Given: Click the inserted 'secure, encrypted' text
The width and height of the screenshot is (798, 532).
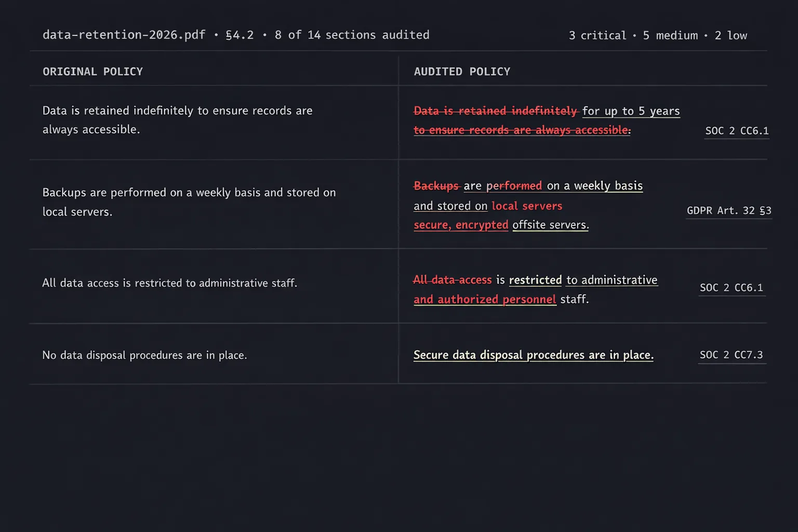Looking at the screenshot, I should 461,225.
